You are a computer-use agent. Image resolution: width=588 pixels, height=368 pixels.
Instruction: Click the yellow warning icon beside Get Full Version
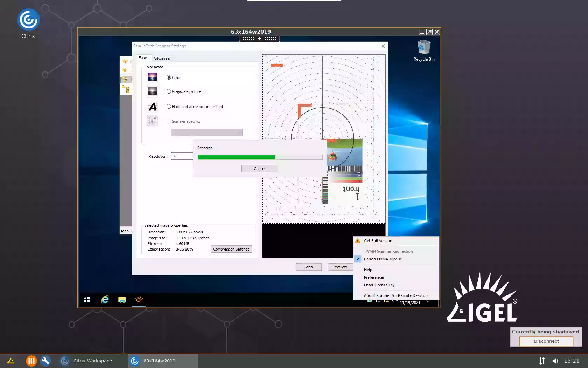coord(357,241)
